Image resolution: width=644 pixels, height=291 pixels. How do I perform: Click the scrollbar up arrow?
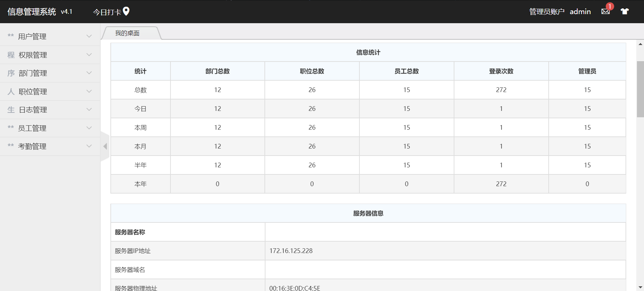click(640, 44)
